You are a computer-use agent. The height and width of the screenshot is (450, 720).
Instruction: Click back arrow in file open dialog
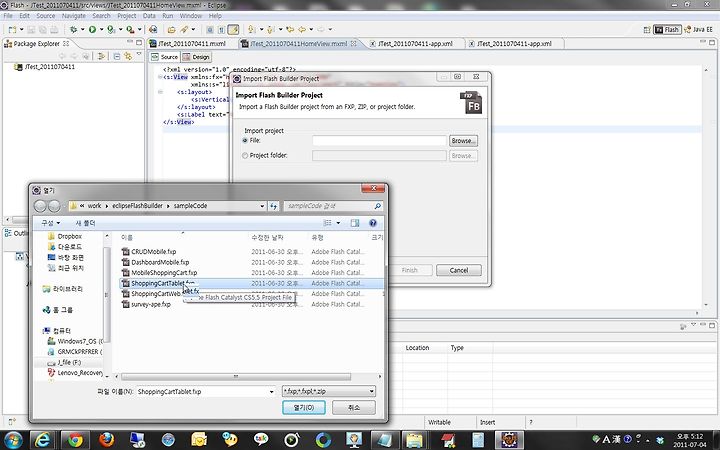(40, 206)
